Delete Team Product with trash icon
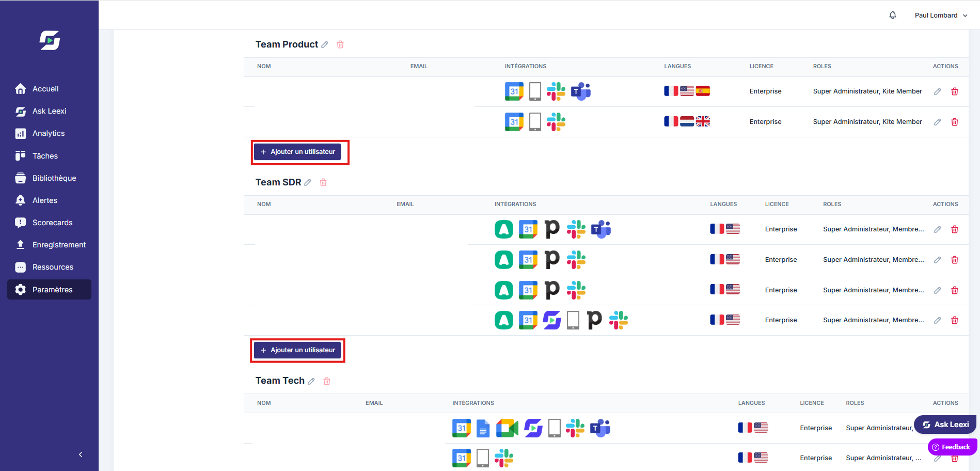980x471 pixels. (x=340, y=45)
